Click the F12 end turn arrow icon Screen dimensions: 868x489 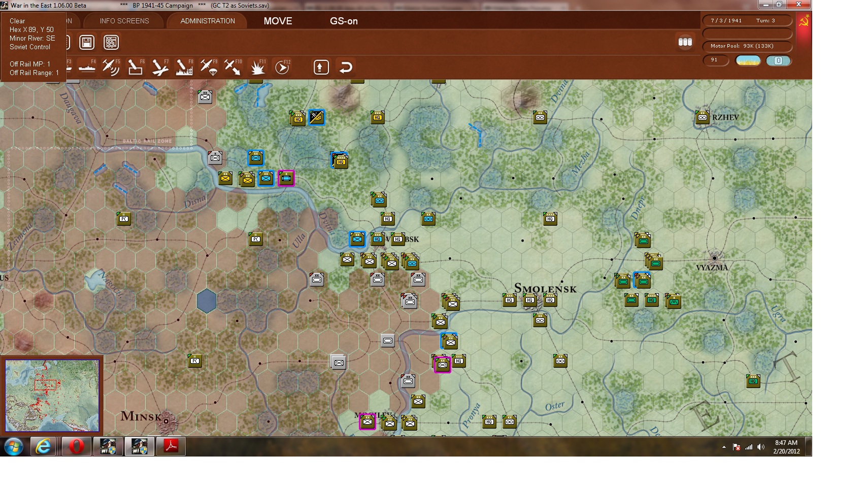point(282,67)
